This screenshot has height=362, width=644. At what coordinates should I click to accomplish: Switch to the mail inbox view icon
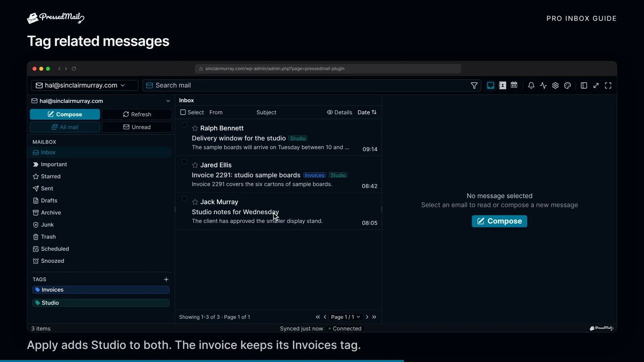click(x=490, y=85)
